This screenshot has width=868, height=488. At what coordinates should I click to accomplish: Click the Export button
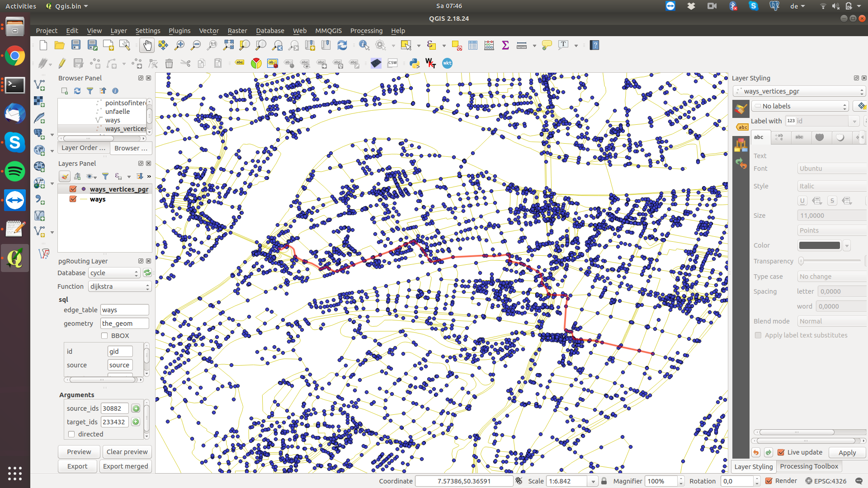click(x=77, y=466)
